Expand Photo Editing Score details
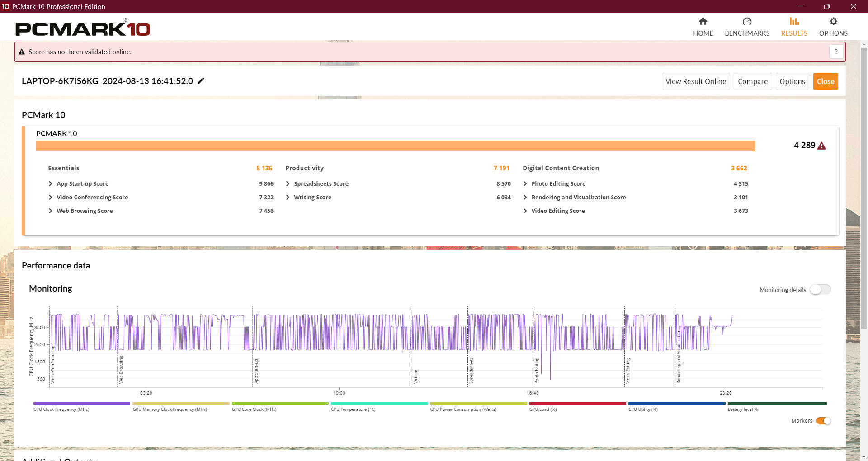This screenshot has width=868, height=461. [x=525, y=184]
